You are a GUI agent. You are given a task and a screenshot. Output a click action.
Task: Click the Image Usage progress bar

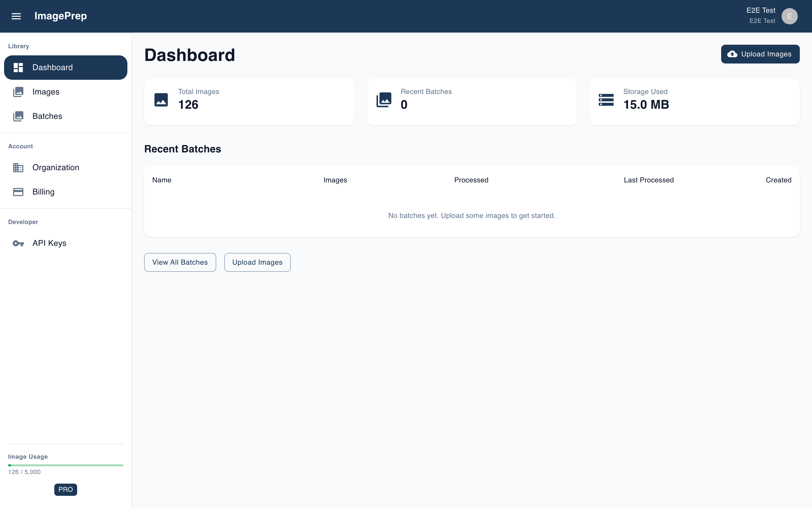(x=66, y=465)
